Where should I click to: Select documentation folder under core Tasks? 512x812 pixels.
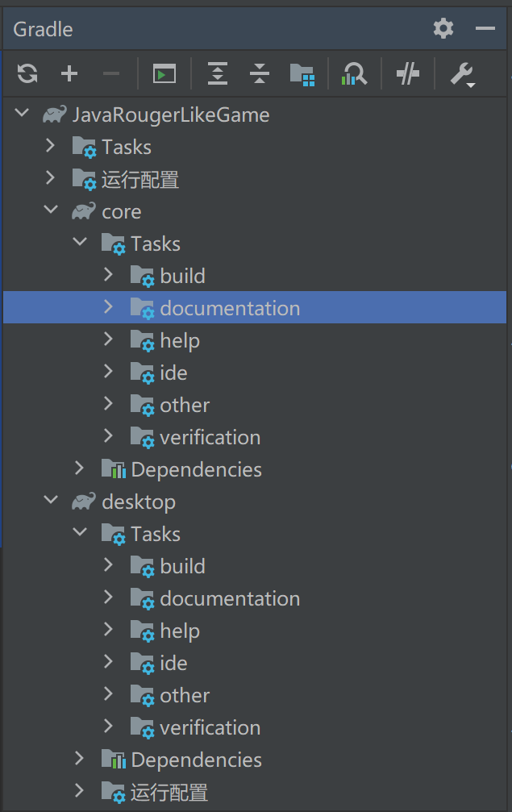pyautogui.click(x=229, y=308)
